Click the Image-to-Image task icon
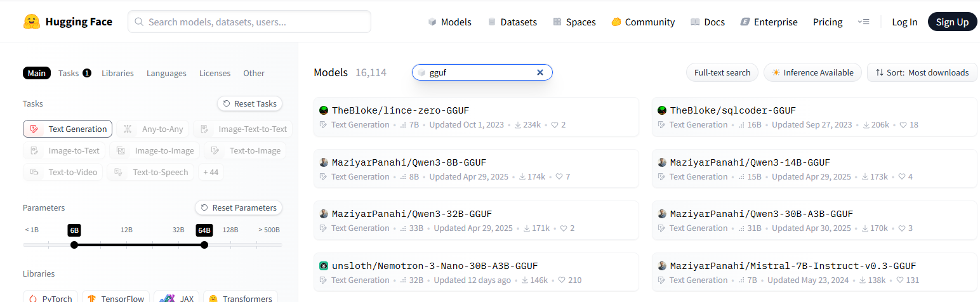The image size is (980, 302). pyautogui.click(x=121, y=150)
